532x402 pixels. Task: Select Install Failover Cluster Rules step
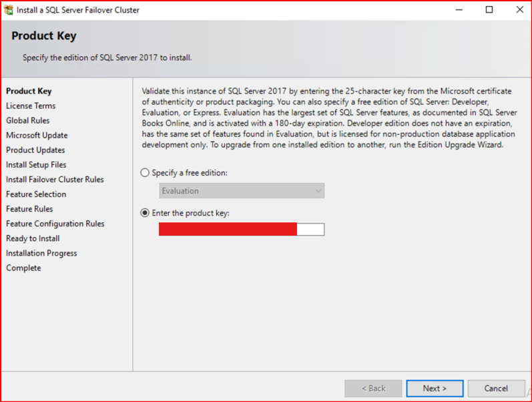(55, 179)
